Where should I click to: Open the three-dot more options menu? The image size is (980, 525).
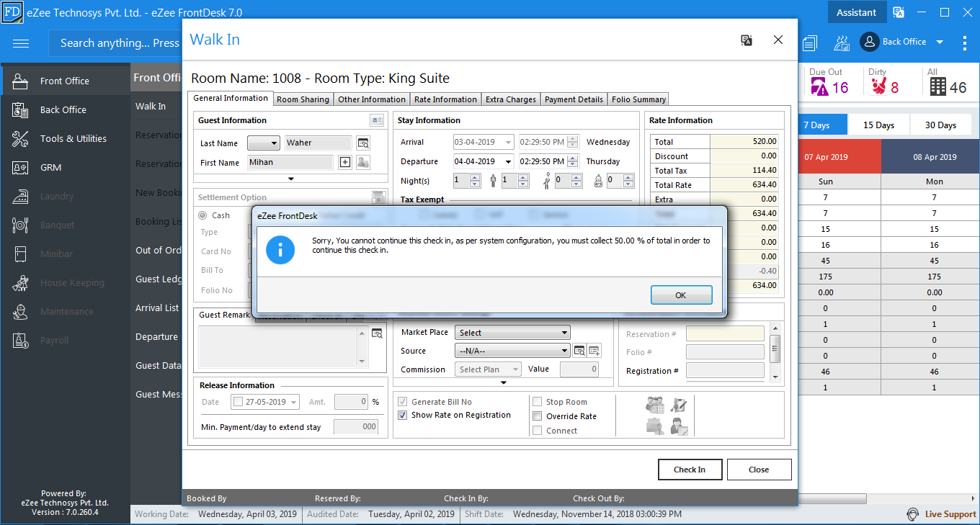(x=965, y=43)
